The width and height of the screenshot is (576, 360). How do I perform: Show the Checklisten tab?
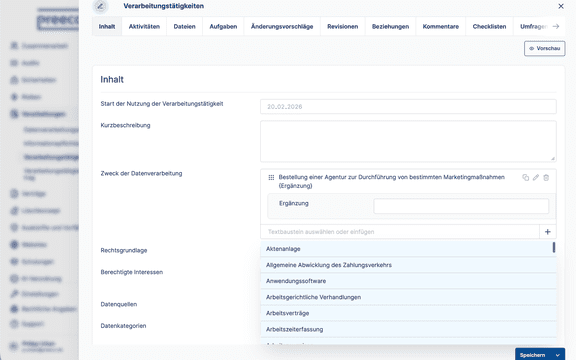click(x=489, y=26)
